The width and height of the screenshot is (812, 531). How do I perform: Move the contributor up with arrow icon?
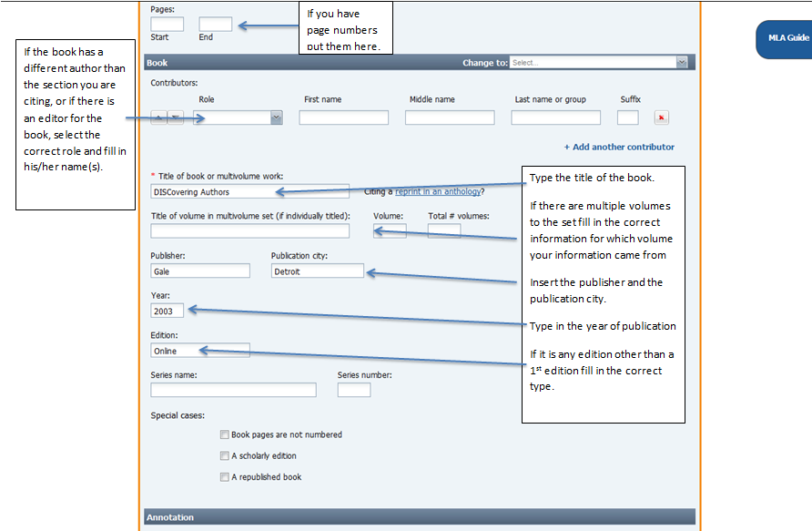pyautogui.click(x=157, y=117)
